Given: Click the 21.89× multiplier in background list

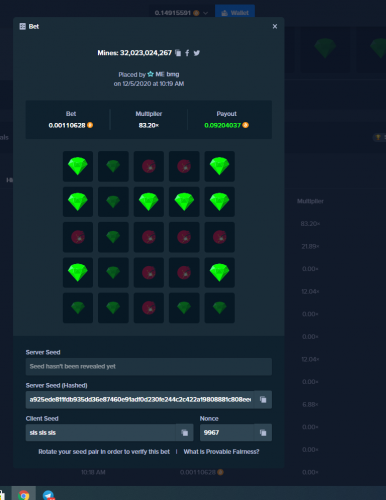Looking at the screenshot, I should (x=310, y=246).
